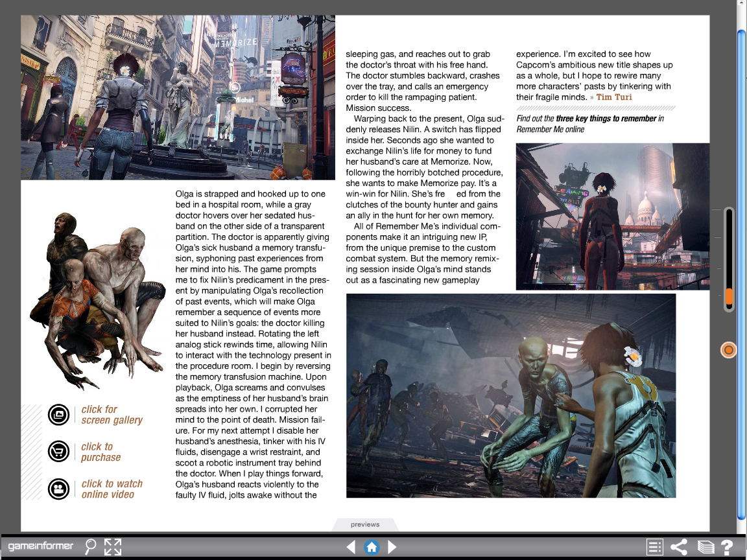Viewport: 747px width, 560px height.
Task: Click 'Olga is strapped and hooked up to one' line
Action: click(x=250, y=194)
